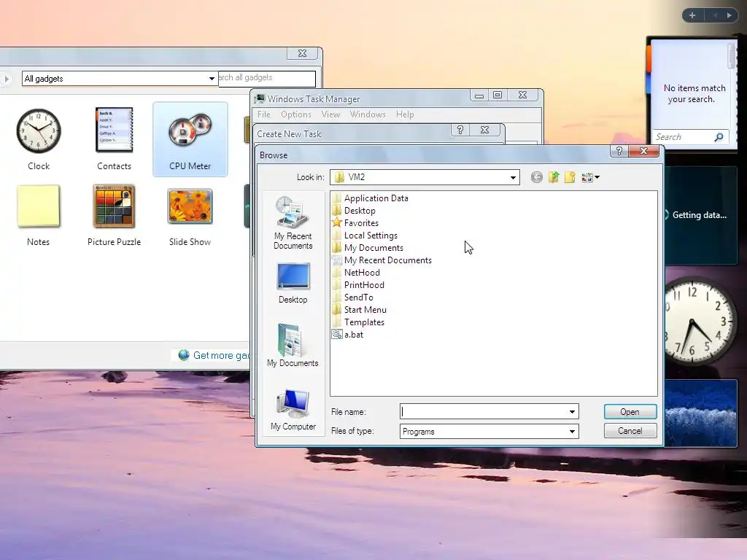
Task: Select the Favorites folder
Action: tap(355, 223)
